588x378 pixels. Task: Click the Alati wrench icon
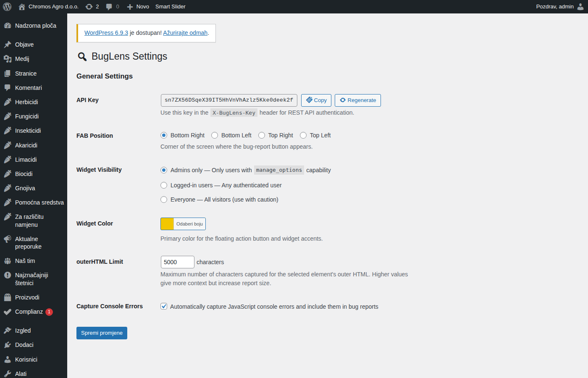point(8,374)
